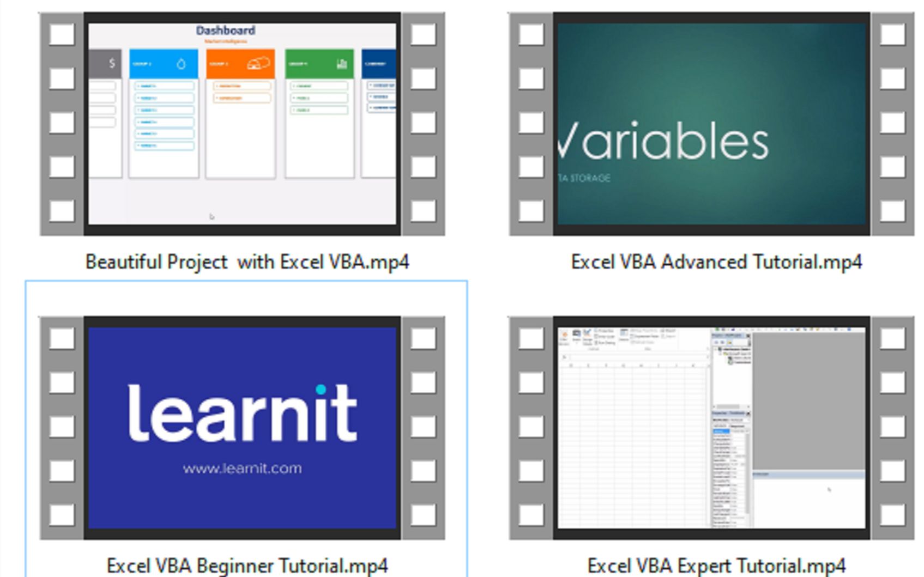
Task: Click the file name "Excel VBA Expert Tutorial.mp4"
Action: [x=716, y=566]
